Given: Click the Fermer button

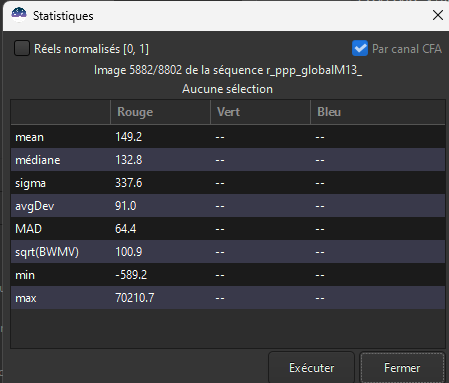Looking at the screenshot, I should click(402, 368).
